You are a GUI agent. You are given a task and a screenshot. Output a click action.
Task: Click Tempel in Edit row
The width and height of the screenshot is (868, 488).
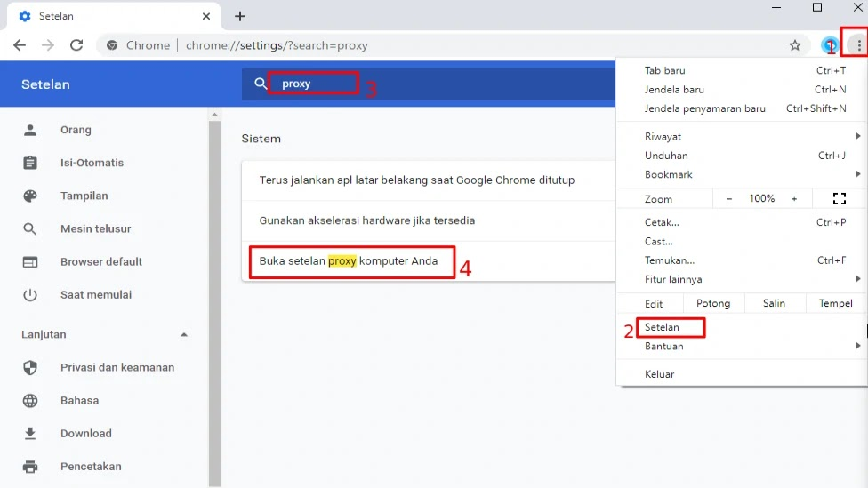(x=835, y=303)
